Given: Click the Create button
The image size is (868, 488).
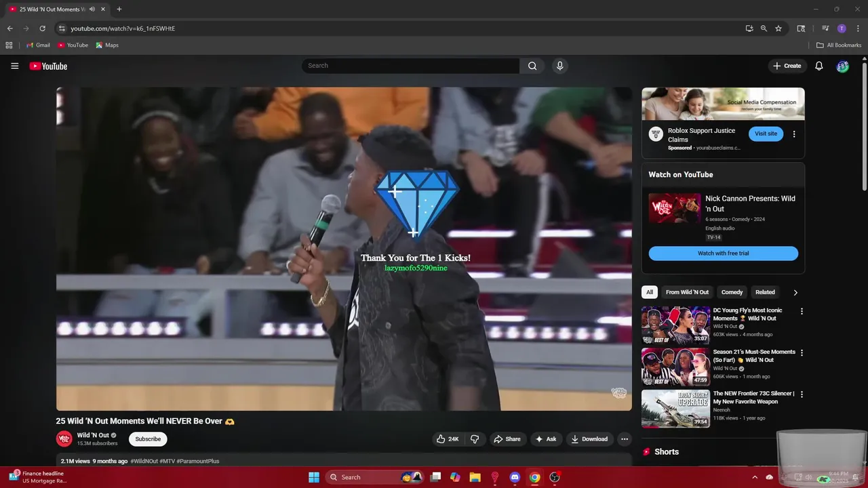Looking at the screenshot, I should [x=787, y=66].
